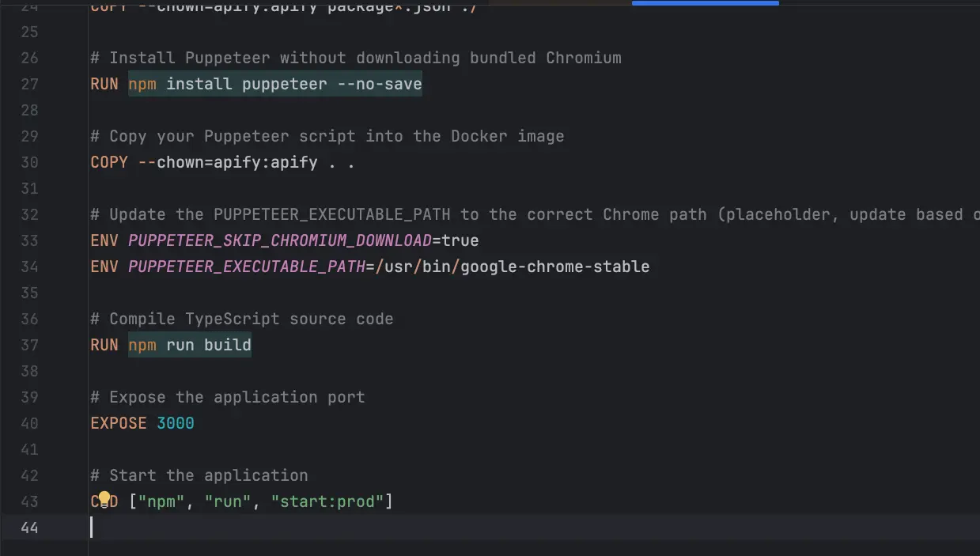This screenshot has width=980, height=556.
Task: Click the RUN keyword on line 37
Action: coord(104,345)
